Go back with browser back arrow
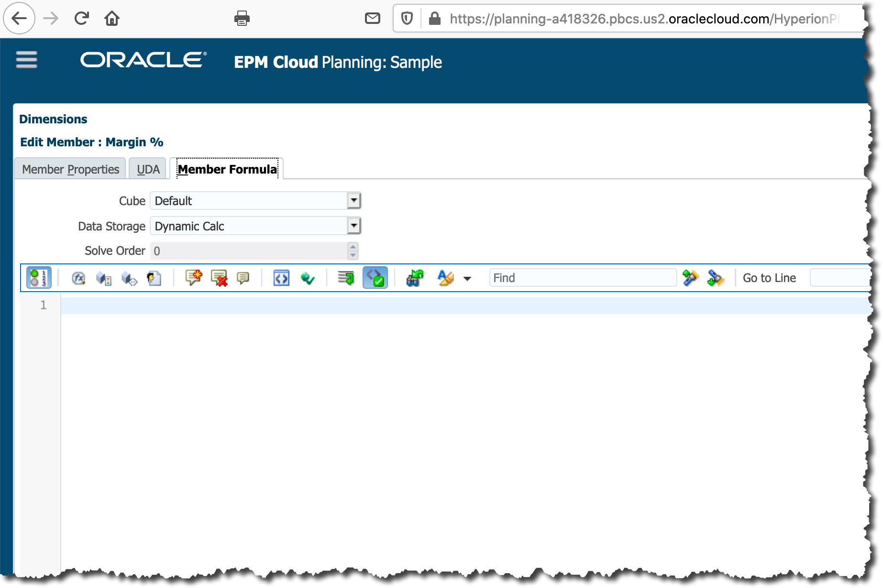Image resolution: width=883 pixels, height=588 pixels. point(19,19)
